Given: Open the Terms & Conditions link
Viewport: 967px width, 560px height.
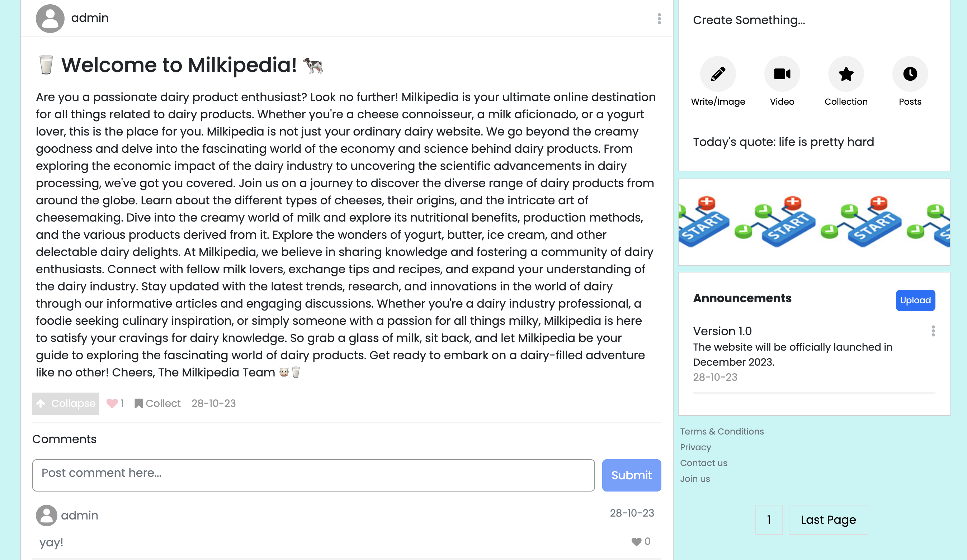Looking at the screenshot, I should click(722, 432).
